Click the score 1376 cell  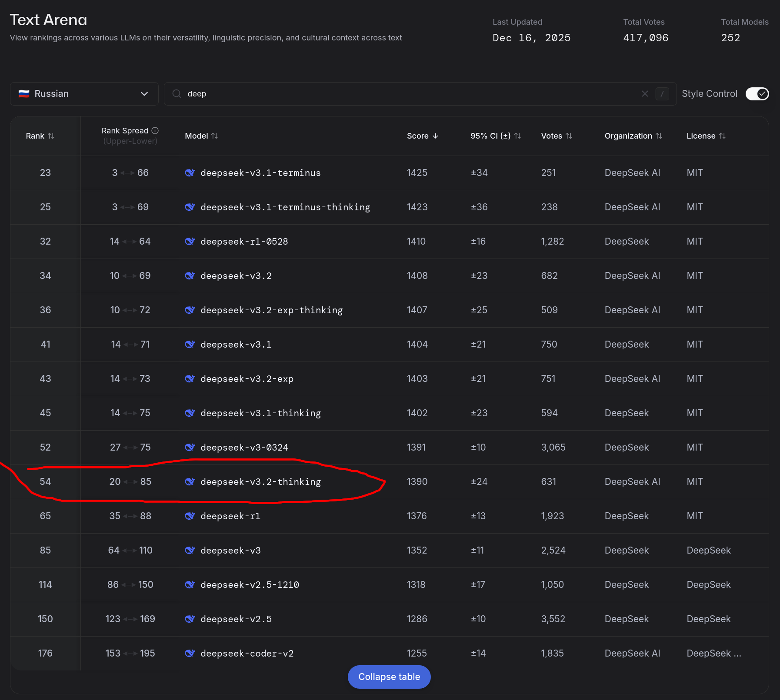(417, 516)
